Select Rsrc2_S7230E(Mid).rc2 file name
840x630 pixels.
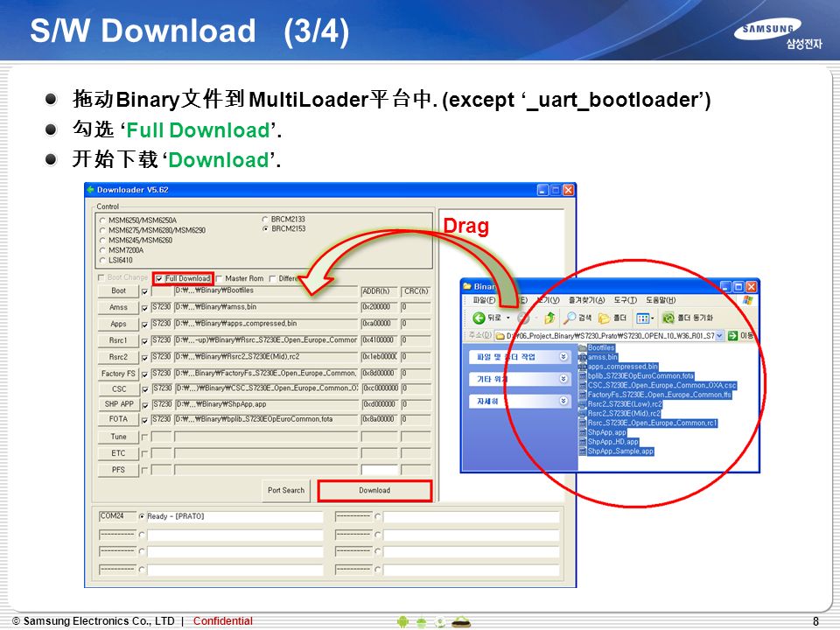[624, 414]
